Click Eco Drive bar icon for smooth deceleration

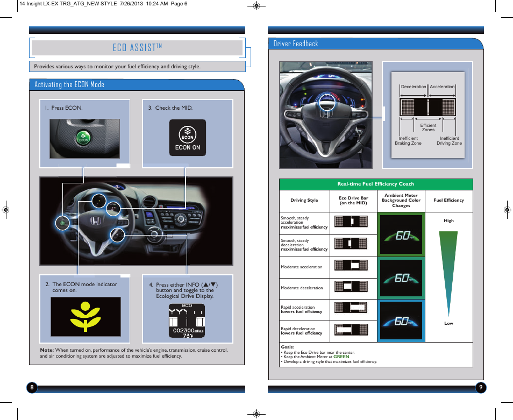351,244
